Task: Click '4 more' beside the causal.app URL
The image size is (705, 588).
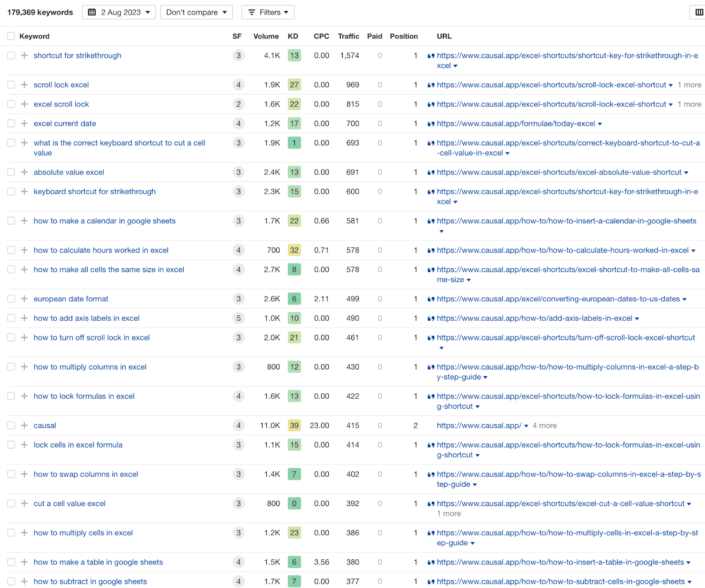Action: click(545, 425)
